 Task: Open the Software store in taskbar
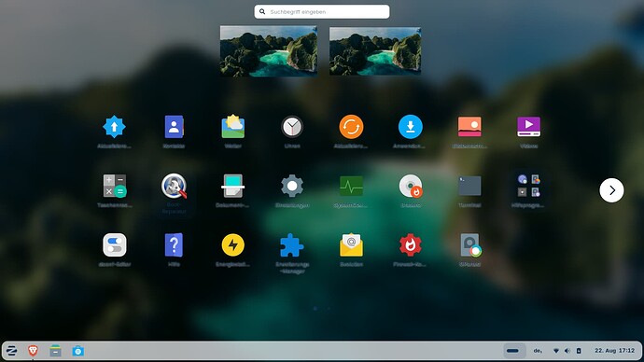pyautogui.click(x=78, y=351)
